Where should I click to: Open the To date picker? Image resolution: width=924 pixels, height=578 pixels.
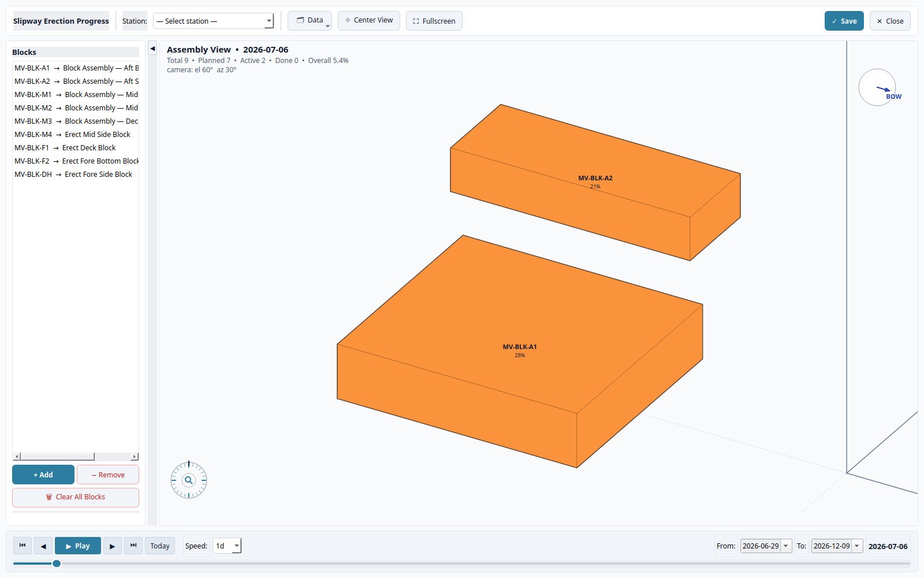pos(857,546)
